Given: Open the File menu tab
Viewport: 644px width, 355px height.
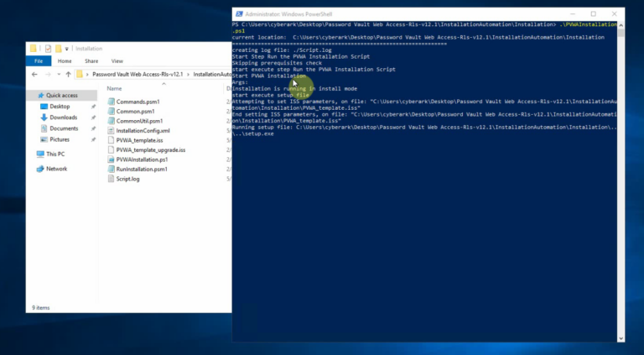Looking at the screenshot, I should click(x=39, y=61).
